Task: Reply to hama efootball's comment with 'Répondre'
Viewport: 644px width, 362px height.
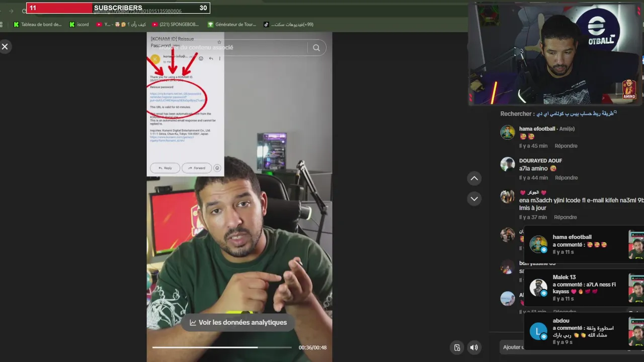Action: point(566,146)
